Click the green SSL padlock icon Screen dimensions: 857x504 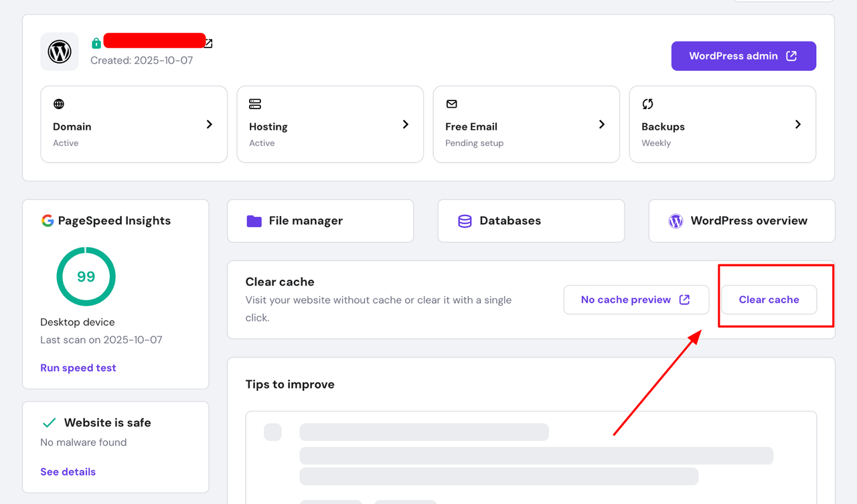coord(96,44)
